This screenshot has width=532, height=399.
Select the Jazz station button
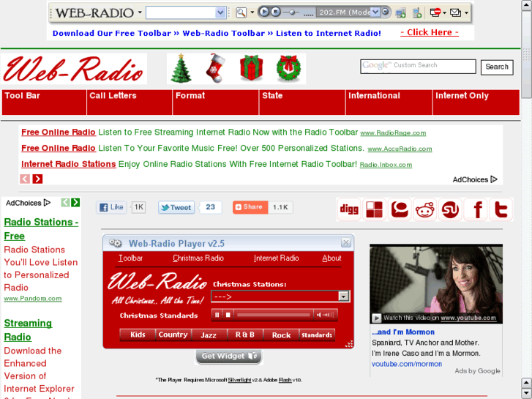click(209, 335)
